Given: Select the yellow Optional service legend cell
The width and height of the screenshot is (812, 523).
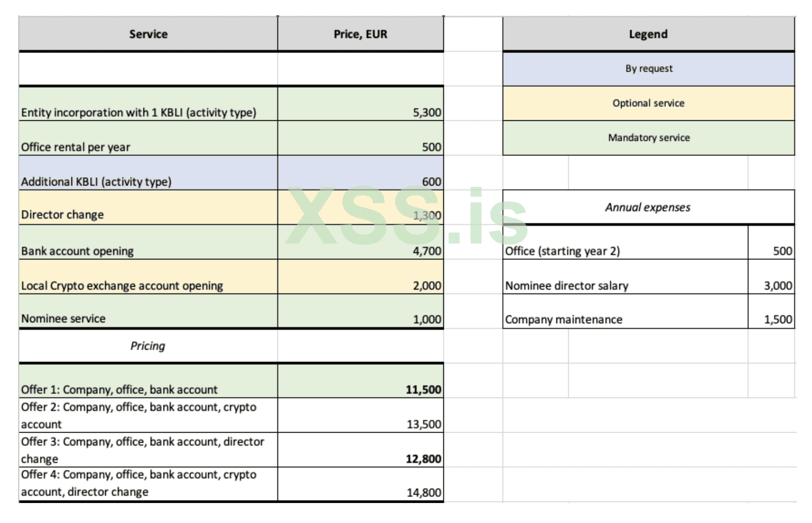Looking at the screenshot, I should (648, 103).
